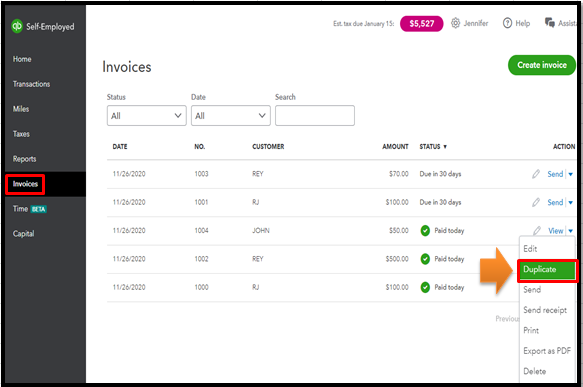Click View link for invoice 1004
Image resolution: width=583 pixels, height=387 pixels.
coord(556,231)
